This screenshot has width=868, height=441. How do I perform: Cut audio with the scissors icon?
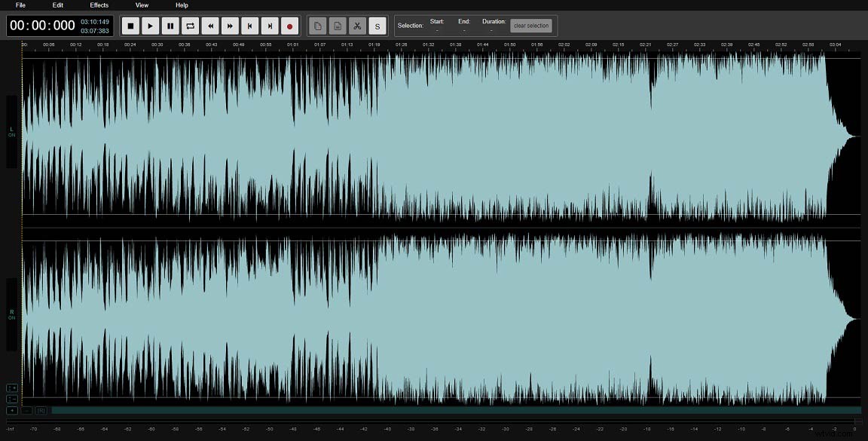tap(356, 26)
